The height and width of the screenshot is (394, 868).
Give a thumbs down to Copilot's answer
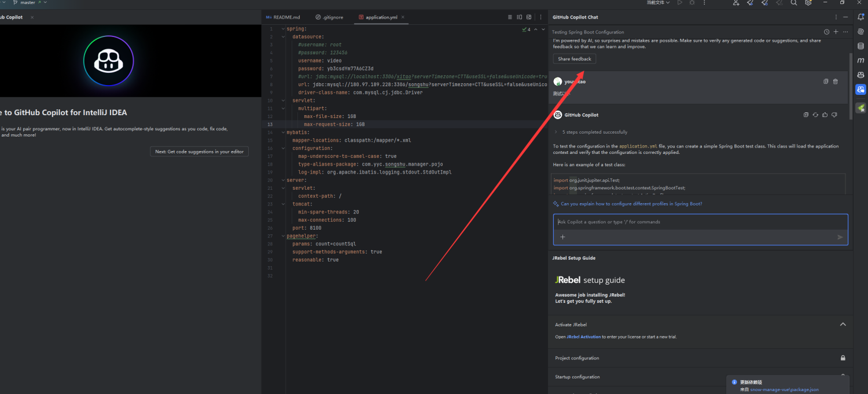point(834,115)
